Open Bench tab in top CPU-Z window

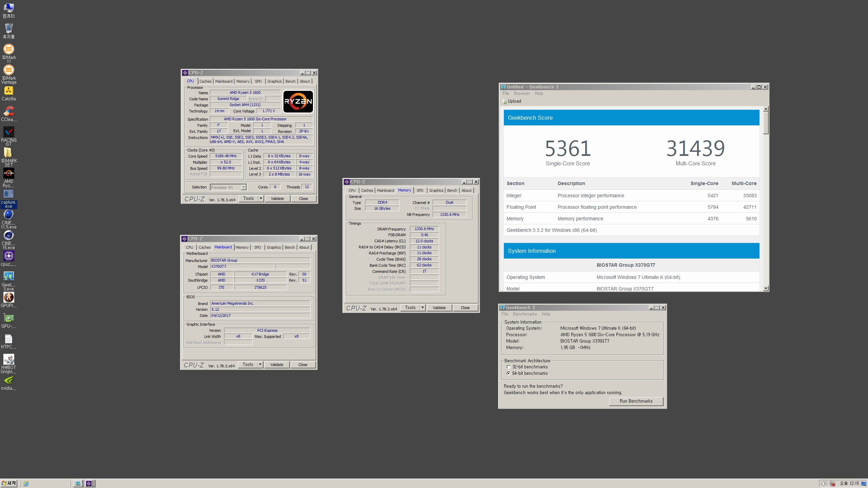pyautogui.click(x=290, y=81)
